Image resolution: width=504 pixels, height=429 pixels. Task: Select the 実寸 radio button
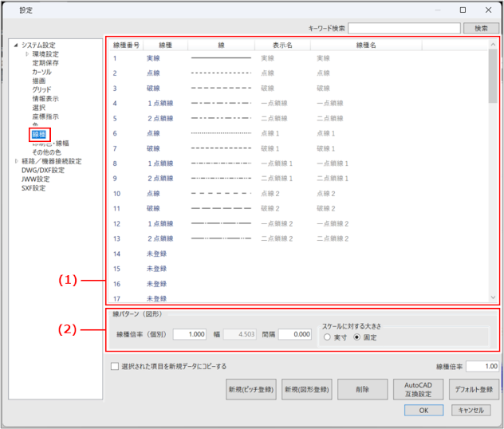[328, 337]
